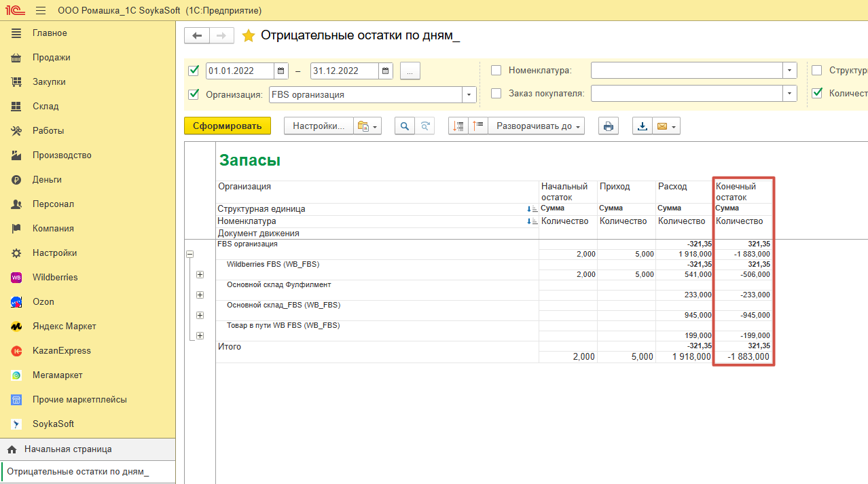
Task: Go to the Начальная страница tab
Action: [x=68, y=449]
